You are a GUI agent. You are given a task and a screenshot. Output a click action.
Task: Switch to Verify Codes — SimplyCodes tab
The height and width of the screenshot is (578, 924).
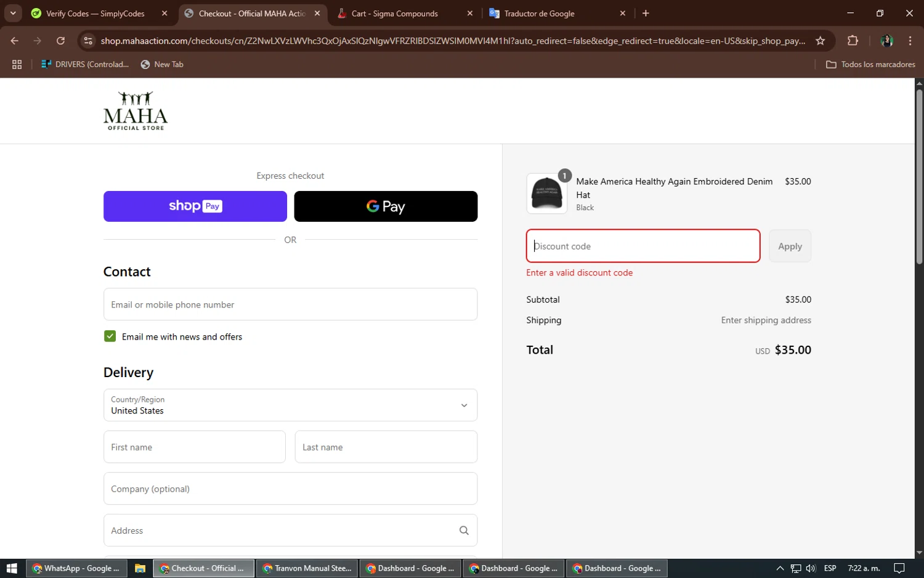95,14
